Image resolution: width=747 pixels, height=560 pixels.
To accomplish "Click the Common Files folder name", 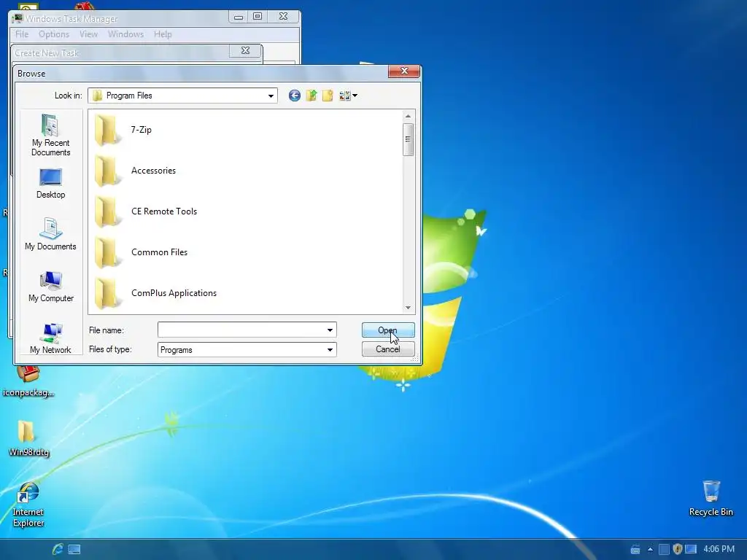I will [159, 252].
